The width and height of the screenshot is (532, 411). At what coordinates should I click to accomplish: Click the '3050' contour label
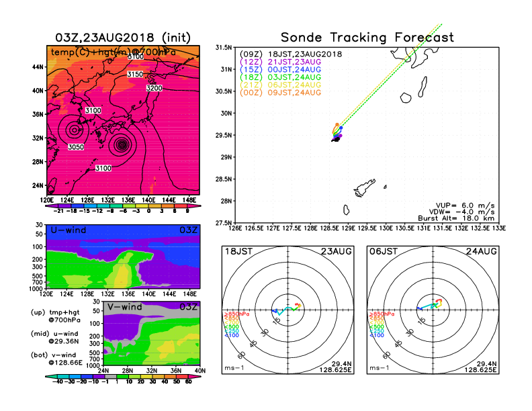(76, 147)
